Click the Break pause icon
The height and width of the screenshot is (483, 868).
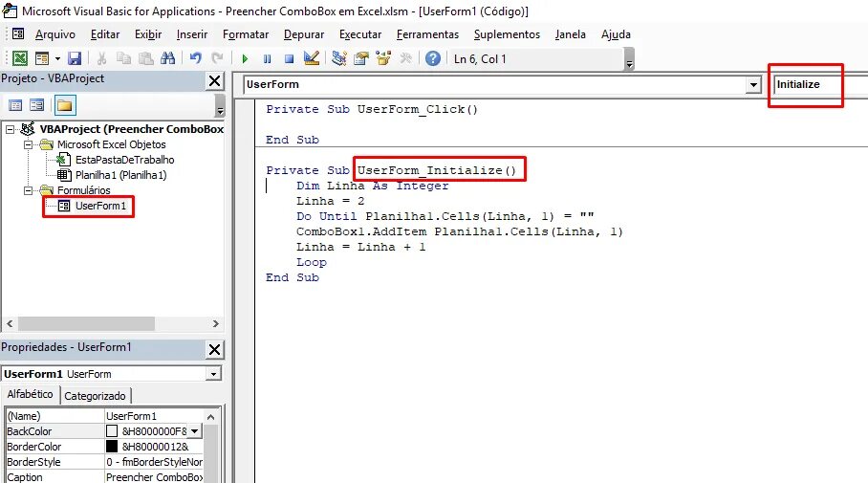268,58
